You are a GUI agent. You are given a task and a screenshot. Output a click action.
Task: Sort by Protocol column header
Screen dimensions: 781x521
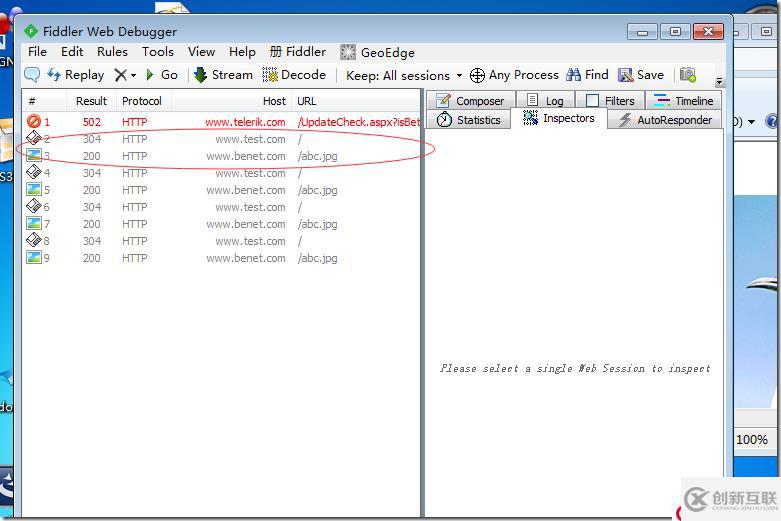[142, 101]
